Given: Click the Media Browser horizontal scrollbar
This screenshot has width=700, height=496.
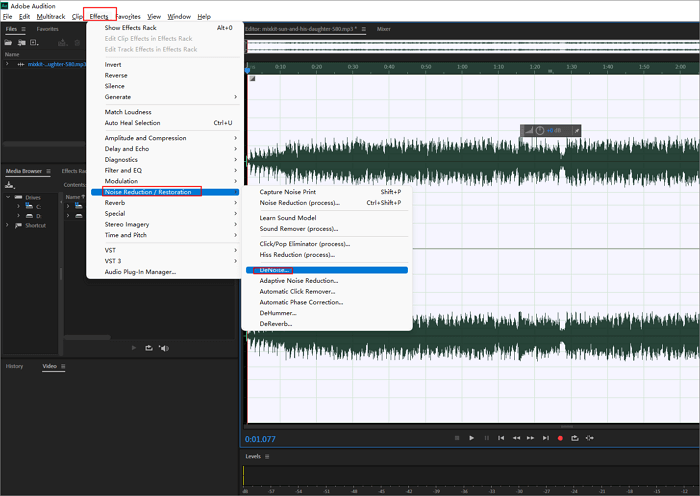Looking at the screenshot, I should coord(87,338).
